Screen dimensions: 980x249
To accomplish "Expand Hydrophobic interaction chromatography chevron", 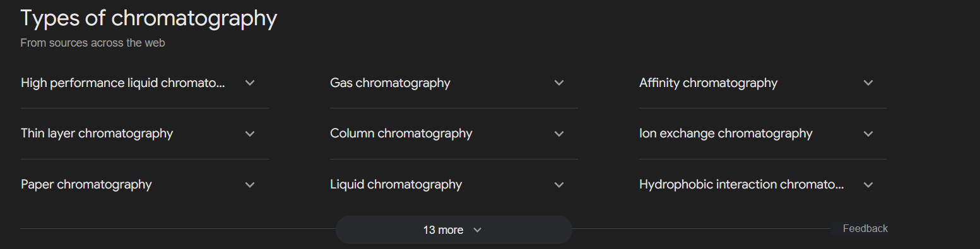I will [x=868, y=185].
